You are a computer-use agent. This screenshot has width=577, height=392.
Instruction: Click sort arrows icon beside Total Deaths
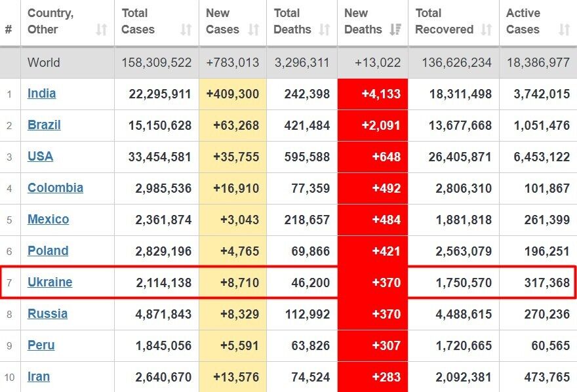pos(325,29)
